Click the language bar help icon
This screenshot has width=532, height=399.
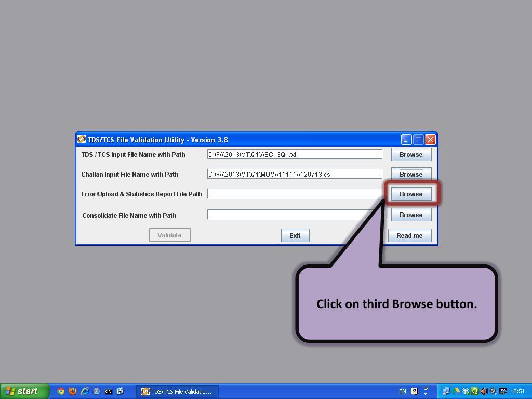[x=414, y=391]
